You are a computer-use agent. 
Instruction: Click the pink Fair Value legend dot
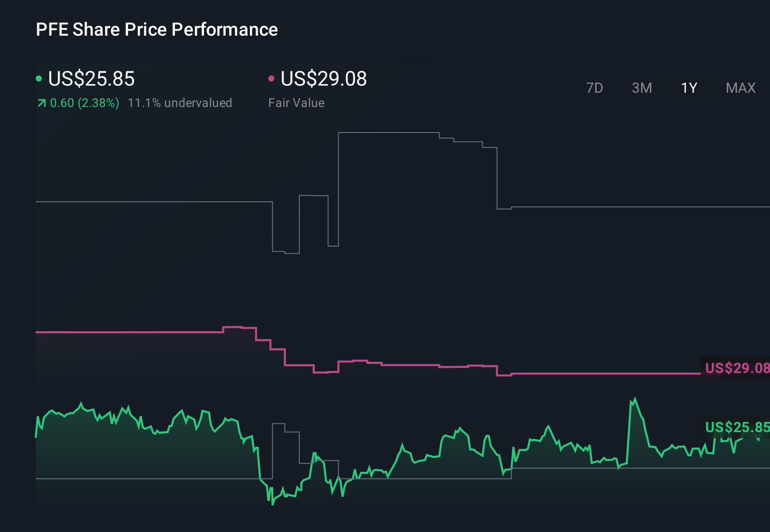click(272, 78)
